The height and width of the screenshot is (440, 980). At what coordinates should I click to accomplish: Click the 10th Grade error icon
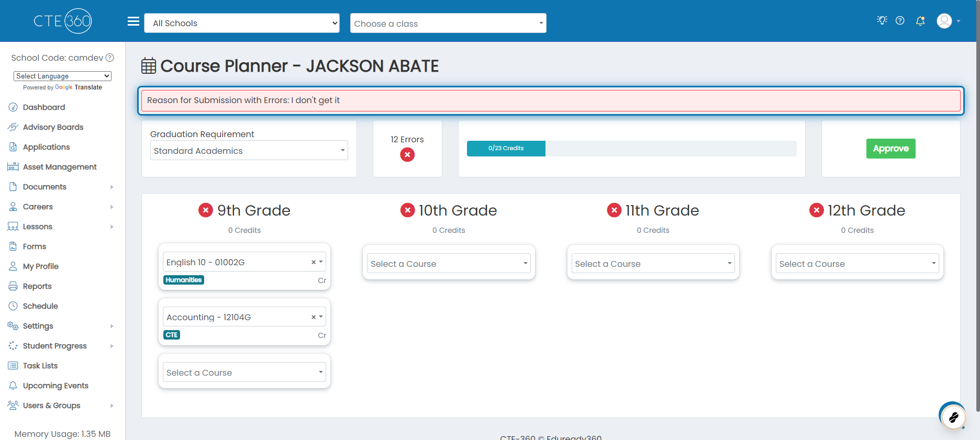[408, 210]
